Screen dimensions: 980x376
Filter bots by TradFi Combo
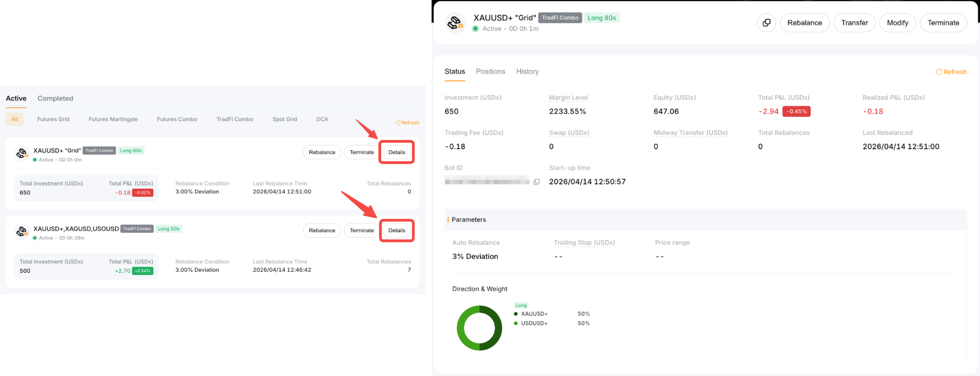point(235,119)
